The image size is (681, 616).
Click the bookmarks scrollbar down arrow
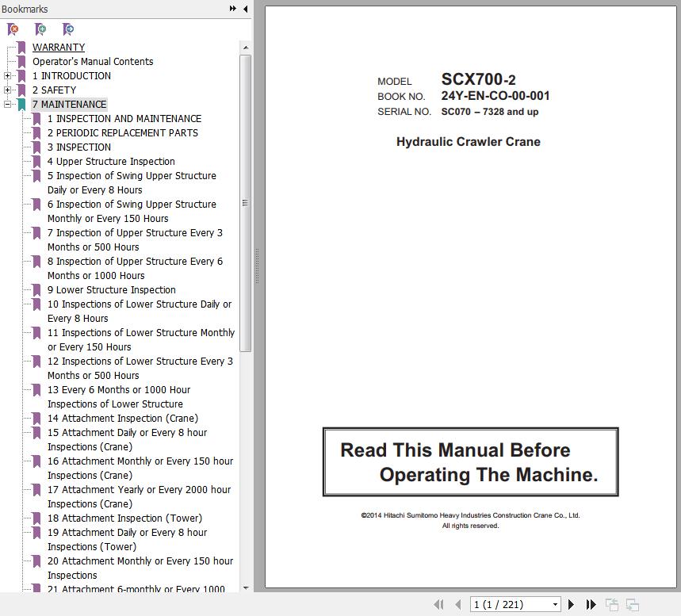246,587
